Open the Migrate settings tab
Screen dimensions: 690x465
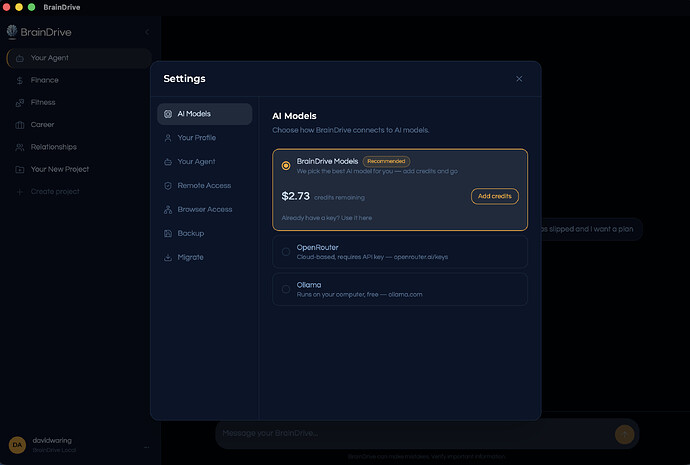(x=205, y=257)
